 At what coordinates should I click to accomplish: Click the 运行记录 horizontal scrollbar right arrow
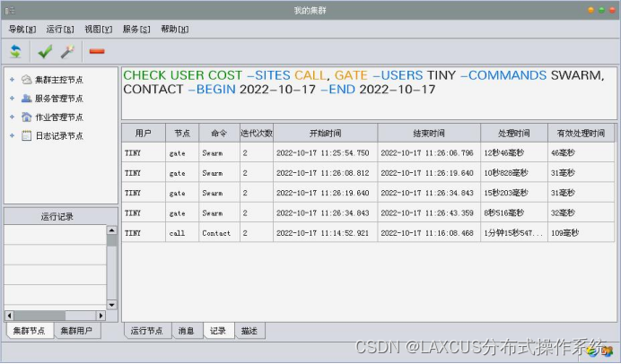click(x=101, y=316)
